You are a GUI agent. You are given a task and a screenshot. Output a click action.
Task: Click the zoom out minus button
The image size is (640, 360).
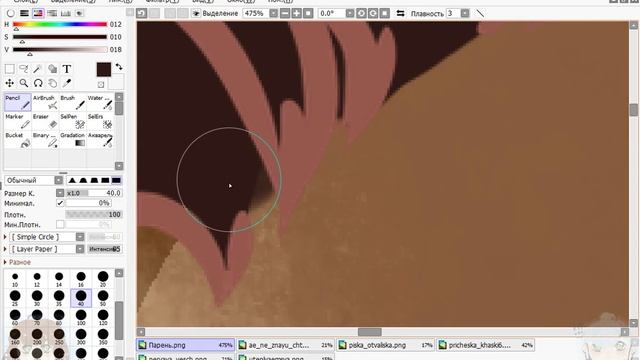[x=285, y=13]
